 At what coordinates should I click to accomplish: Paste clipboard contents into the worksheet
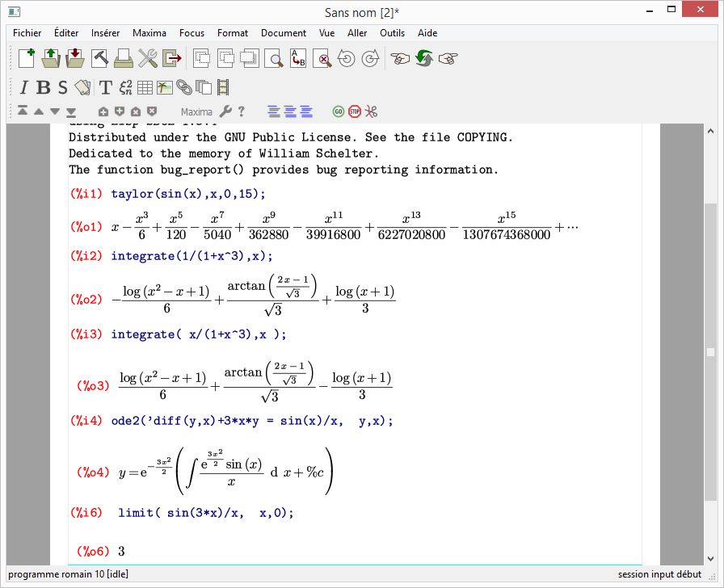248,58
